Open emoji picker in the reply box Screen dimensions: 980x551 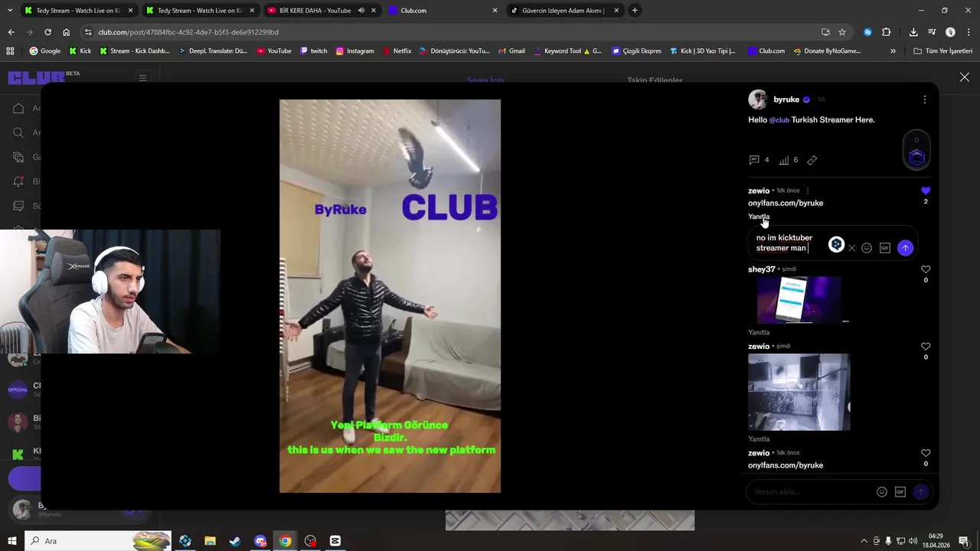867,248
